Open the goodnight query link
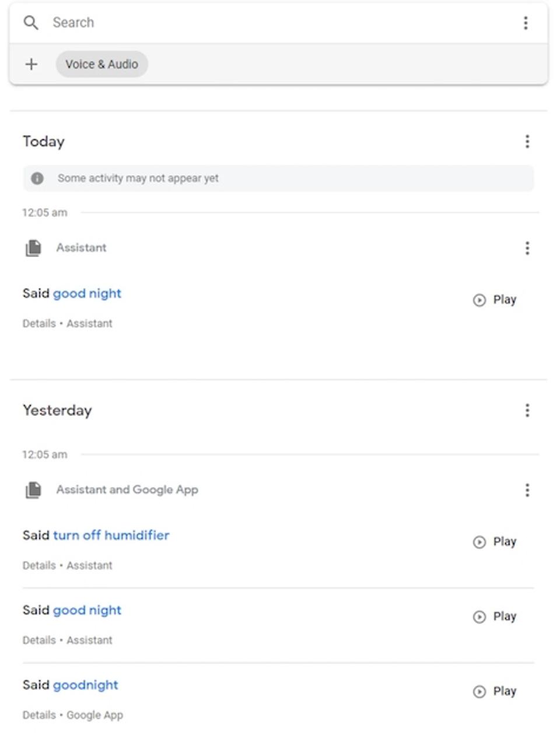The width and height of the screenshot is (560, 753). tap(85, 685)
